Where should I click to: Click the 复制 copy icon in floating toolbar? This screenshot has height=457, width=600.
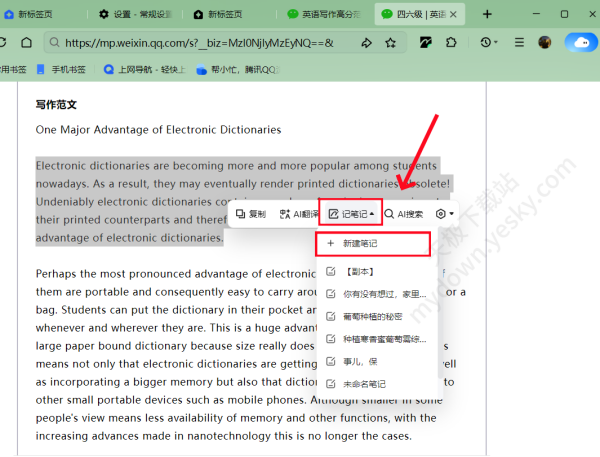click(x=251, y=214)
